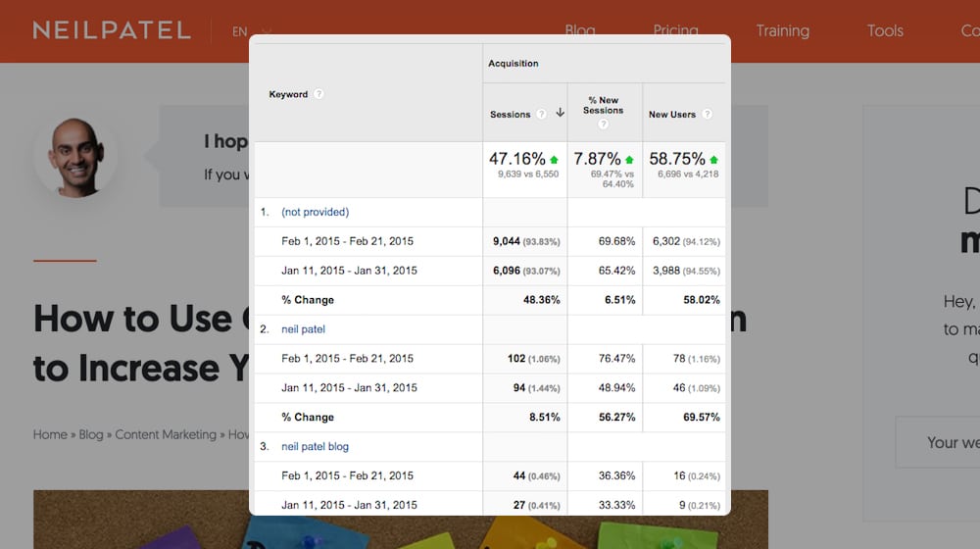The width and height of the screenshot is (980, 549).
Task: Select the 6,096 sessions cell
Action: pos(525,271)
